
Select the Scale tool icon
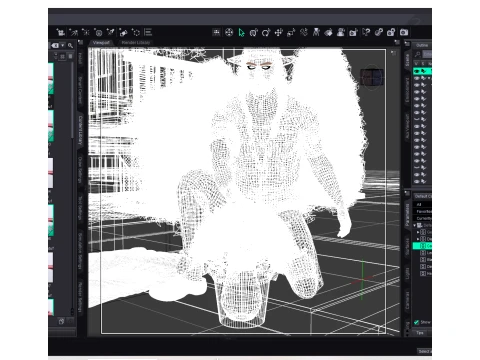point(291,32)
